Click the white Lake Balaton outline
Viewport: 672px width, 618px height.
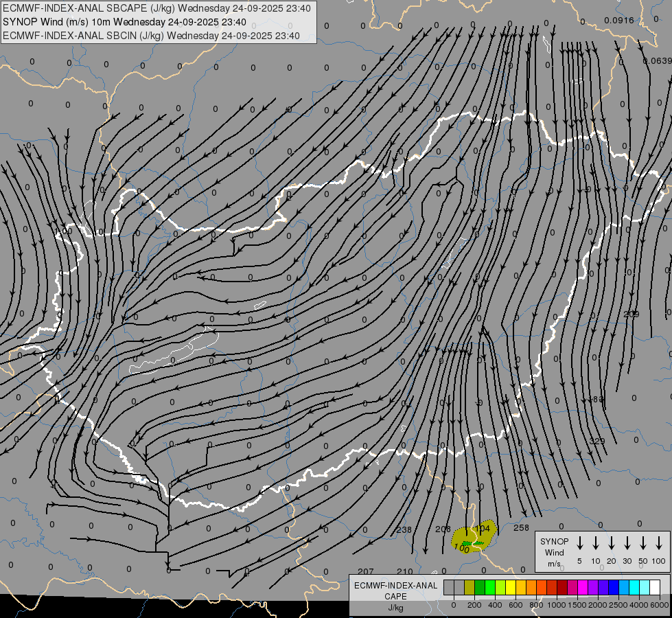click(174, 350)
